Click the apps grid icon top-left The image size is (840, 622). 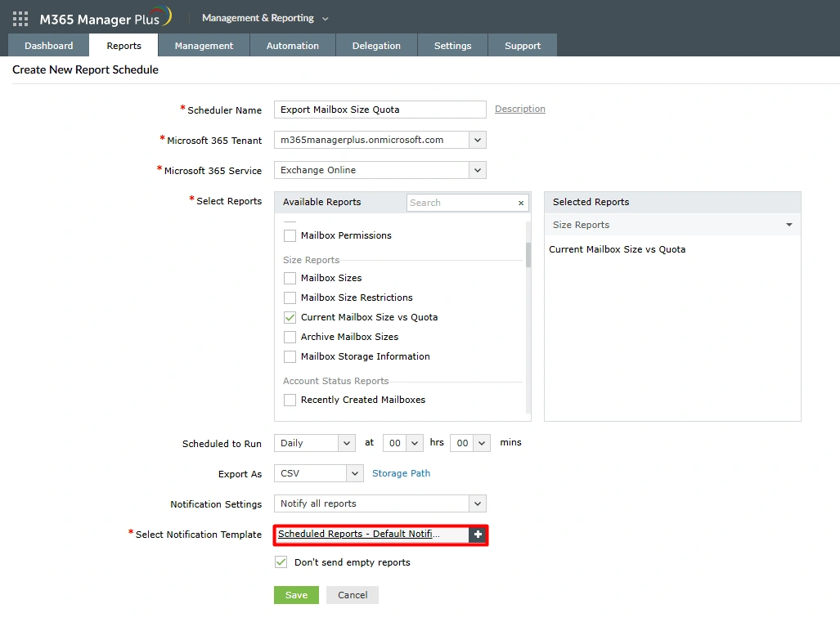20,18
